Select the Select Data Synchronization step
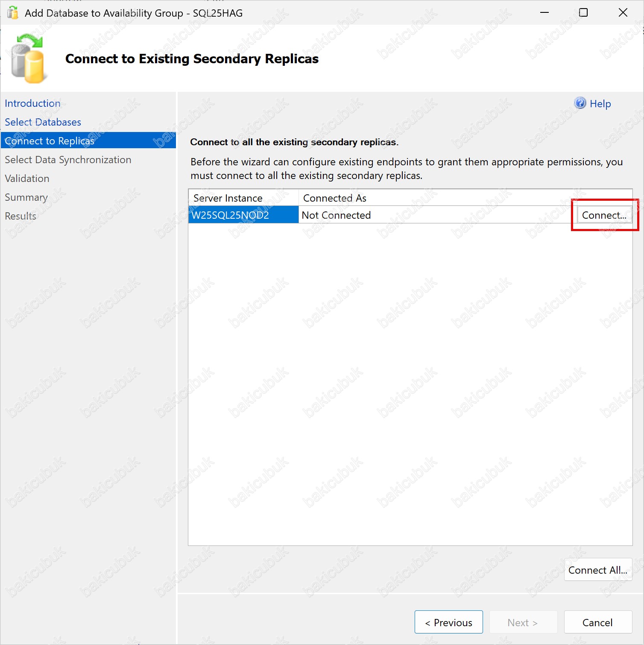The width and height of the screenshot is (644, 645). coord(68,160)
